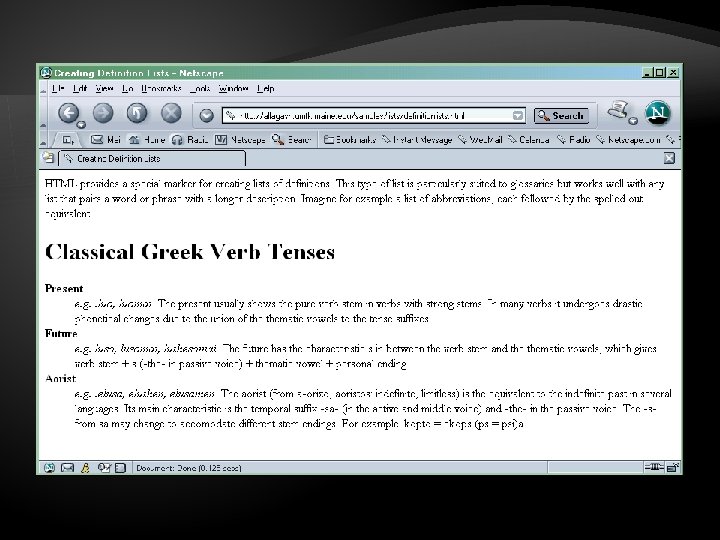This screenshot has height=540, width=720.
Task: Click the online/offline connection icon in status bar
Action: [x=654, y=467]
